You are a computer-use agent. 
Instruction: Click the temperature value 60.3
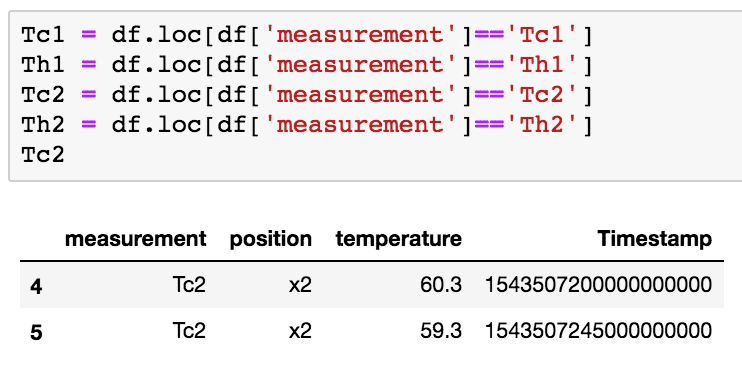pos(441,285)
